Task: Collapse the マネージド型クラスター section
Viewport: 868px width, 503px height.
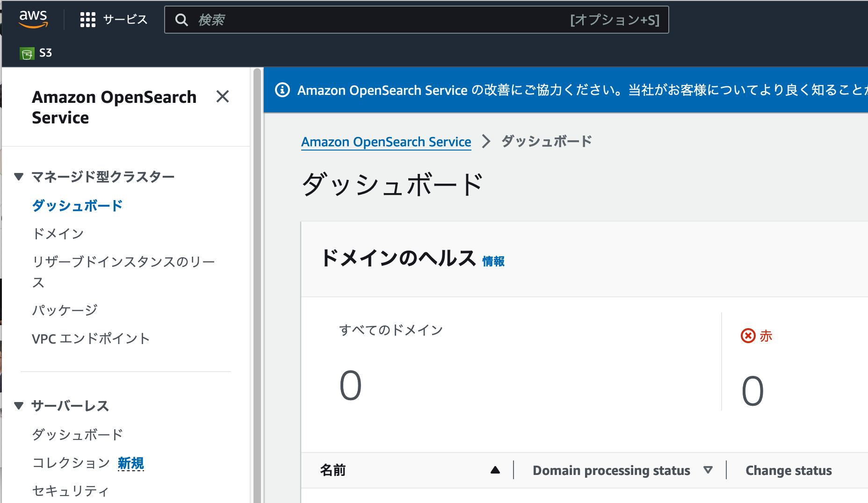Action: click(x=19, y=176)
